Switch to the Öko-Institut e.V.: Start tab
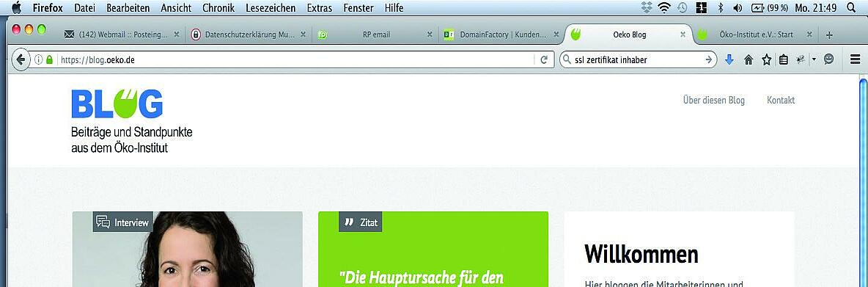868x287 pixels. [755, 34]
